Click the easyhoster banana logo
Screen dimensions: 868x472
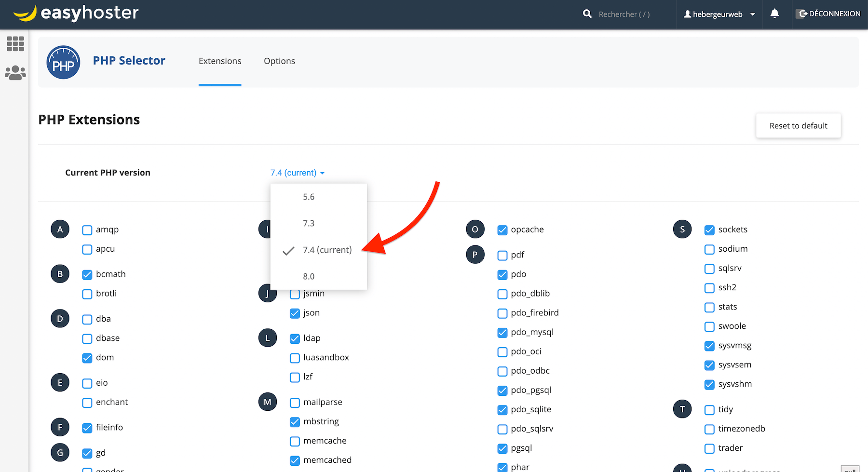point(25,13)
